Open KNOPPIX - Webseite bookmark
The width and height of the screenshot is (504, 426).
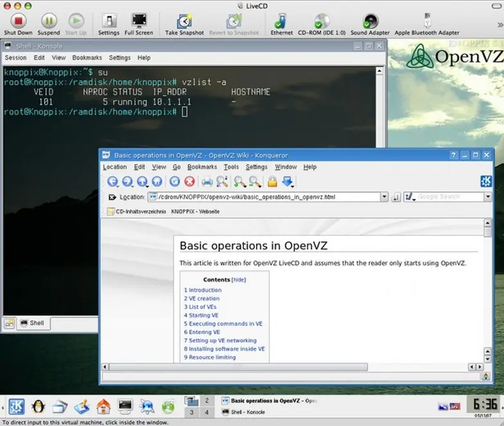pos(195,211)
